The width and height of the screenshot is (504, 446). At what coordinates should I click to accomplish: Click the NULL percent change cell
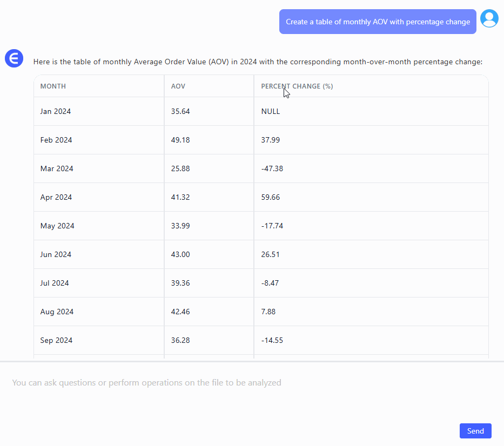tap(271, 112)
